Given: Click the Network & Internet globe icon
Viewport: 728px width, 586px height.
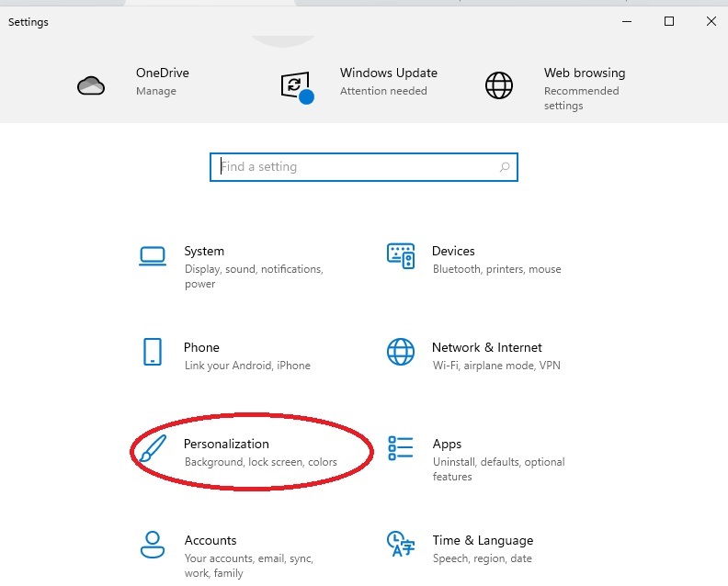Looking at the screenshot, I should coord(401,352).
